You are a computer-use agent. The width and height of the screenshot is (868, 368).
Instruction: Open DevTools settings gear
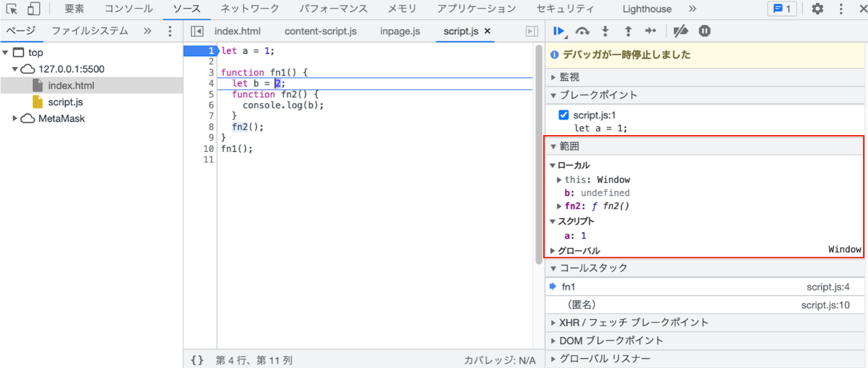[818, 9]
